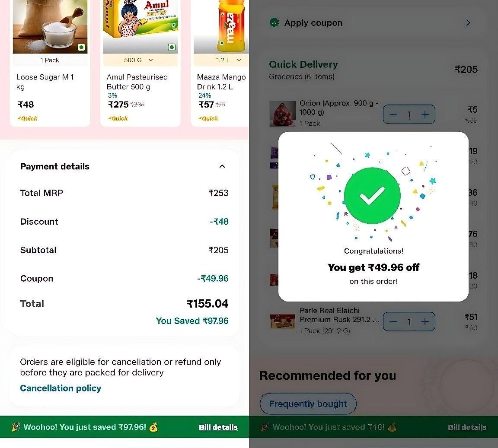
Task: Select the Frequently bought tab
Action: pyautogui.click(x=308, y=404)
